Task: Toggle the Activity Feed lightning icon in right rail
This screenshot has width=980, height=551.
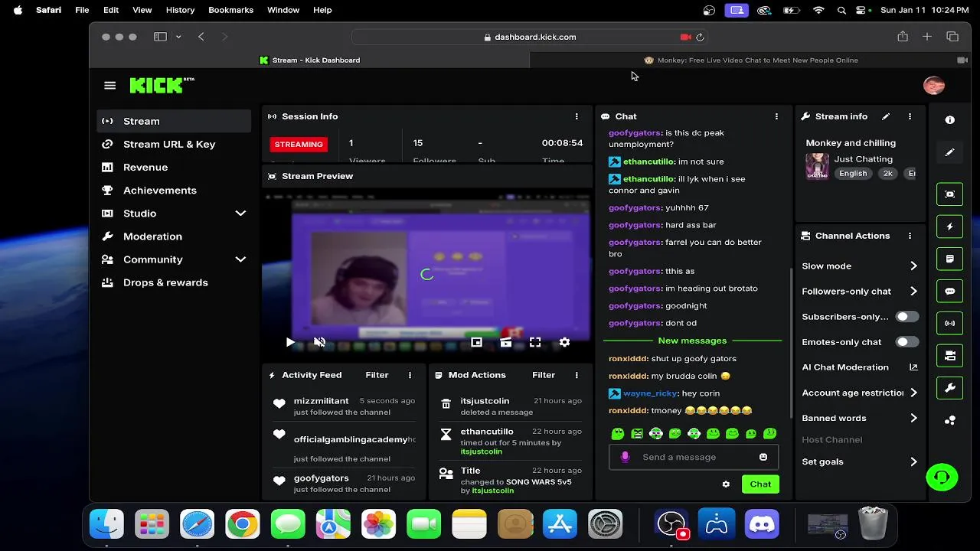Action: click(950, 227)
